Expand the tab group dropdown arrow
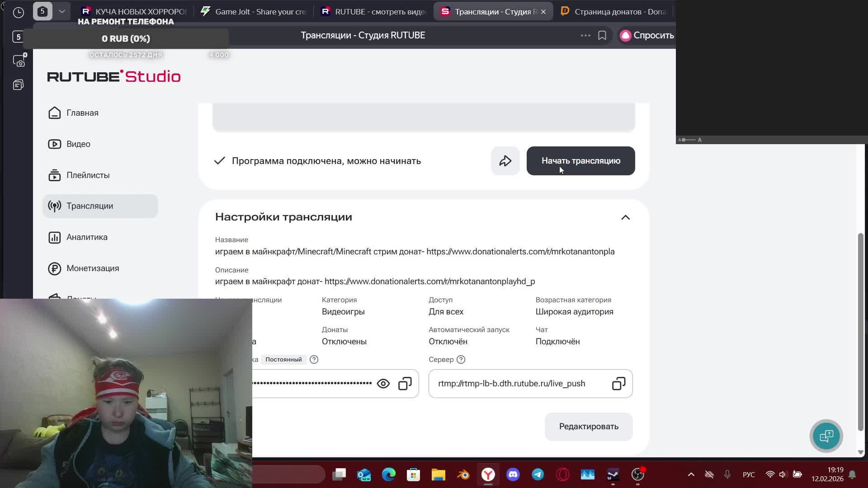The width and height of the screenshot is (868, 488). (x=62, y=11)
